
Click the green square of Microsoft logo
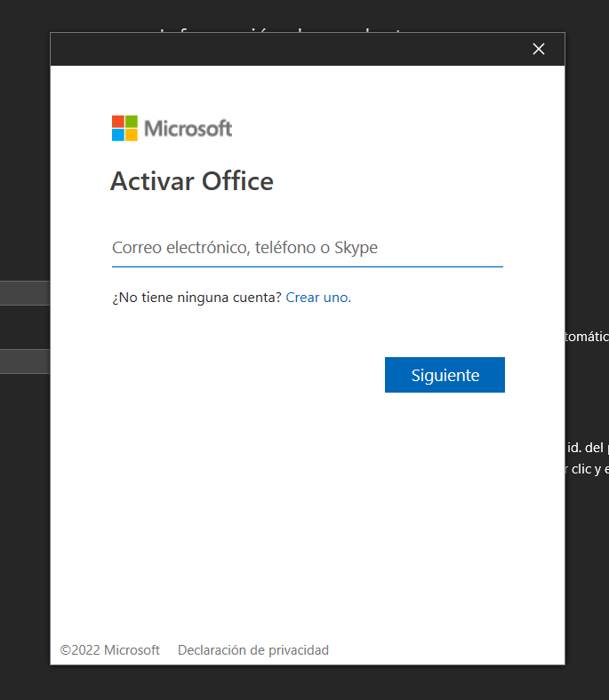[x=132, y=122]
